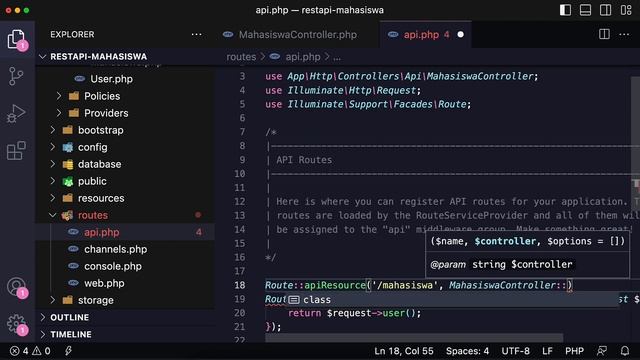Image resolution: width=640 pixels, height=360 pixels.
Task: Open the Source Control view
Action: tap(16, 76)
